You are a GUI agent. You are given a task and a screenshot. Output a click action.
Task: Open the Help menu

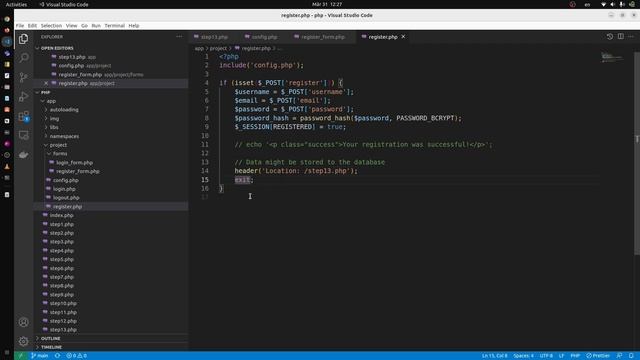pos(134,25)
